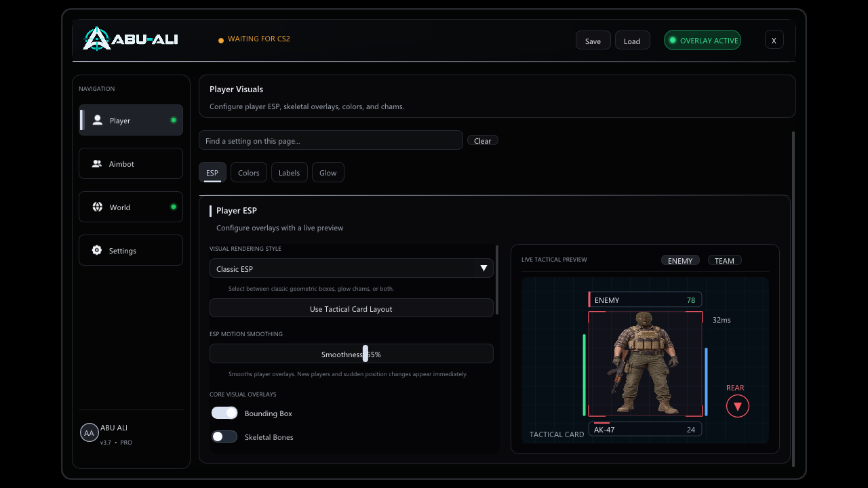Open the World navigation page
Viewport: 868px width, 488px height.
click(x=131, y=207)
